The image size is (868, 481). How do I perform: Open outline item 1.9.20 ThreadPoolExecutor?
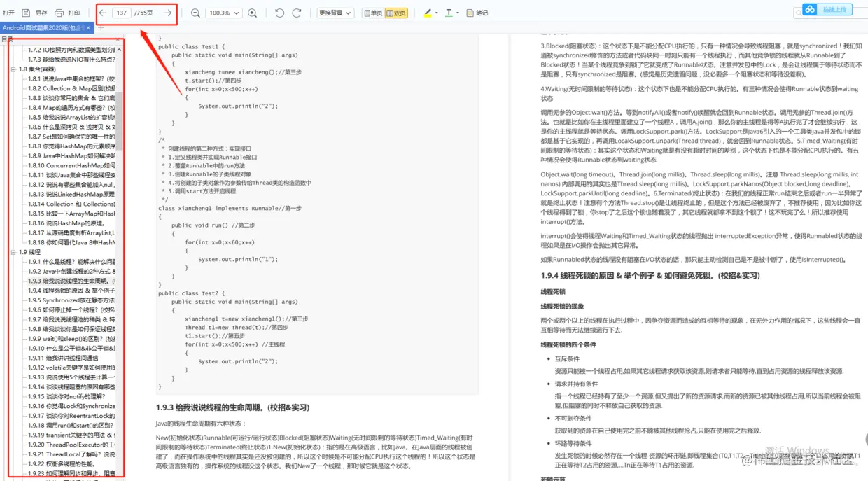[x=71, y=444]
